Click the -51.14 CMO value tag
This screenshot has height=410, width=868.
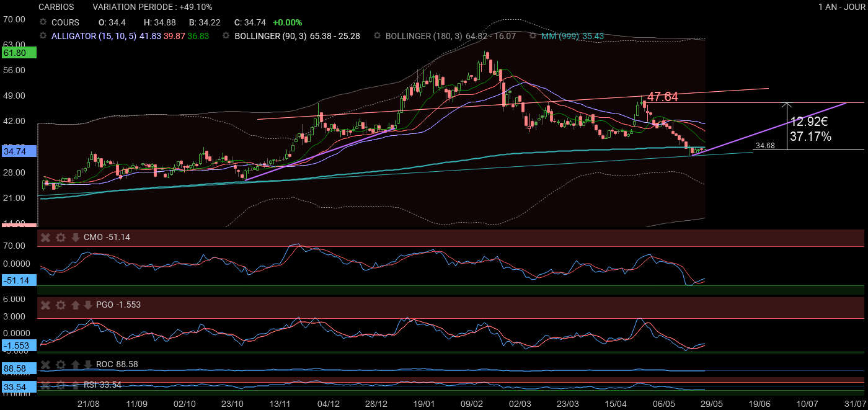pos(19,281)
